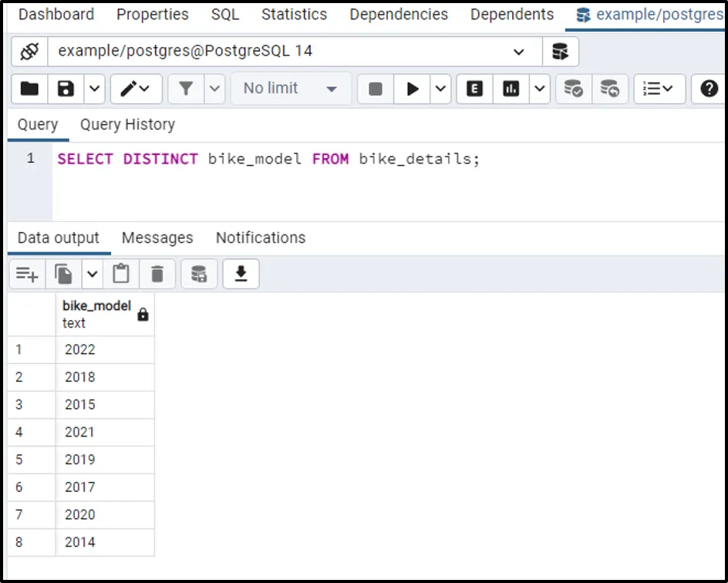This screenshot has height=583, width=728.
Task: Open the Messages tab
Action: [157, 238]
